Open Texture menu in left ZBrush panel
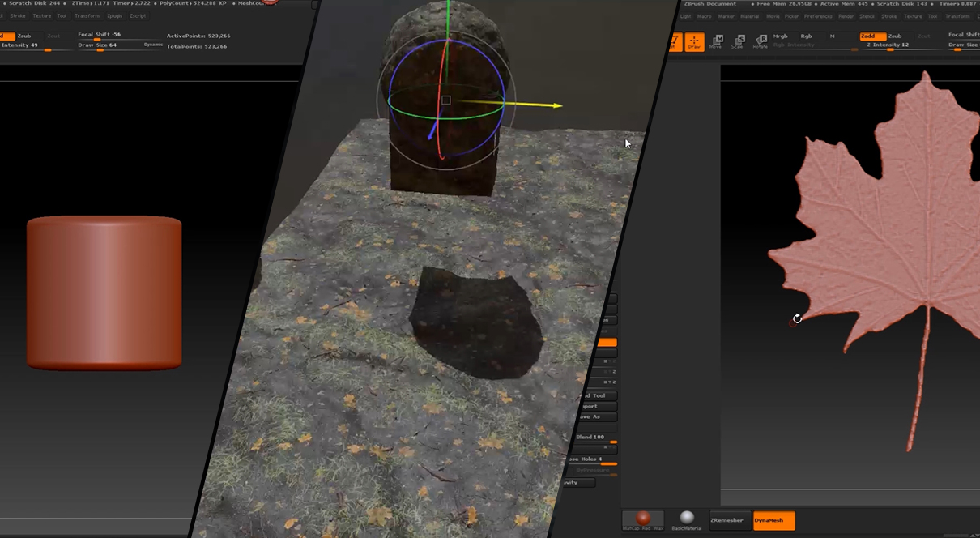This screenshot has height=538, width=980. [41, 15]
